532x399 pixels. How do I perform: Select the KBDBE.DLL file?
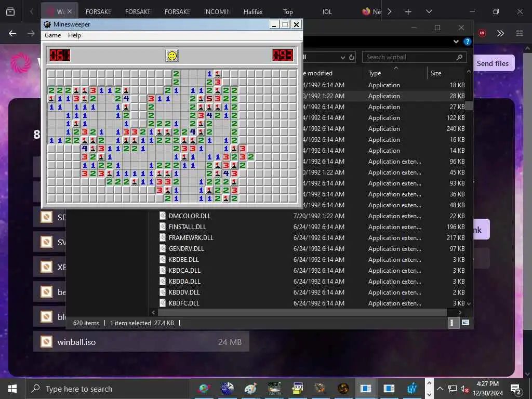[x=183, y=260]
